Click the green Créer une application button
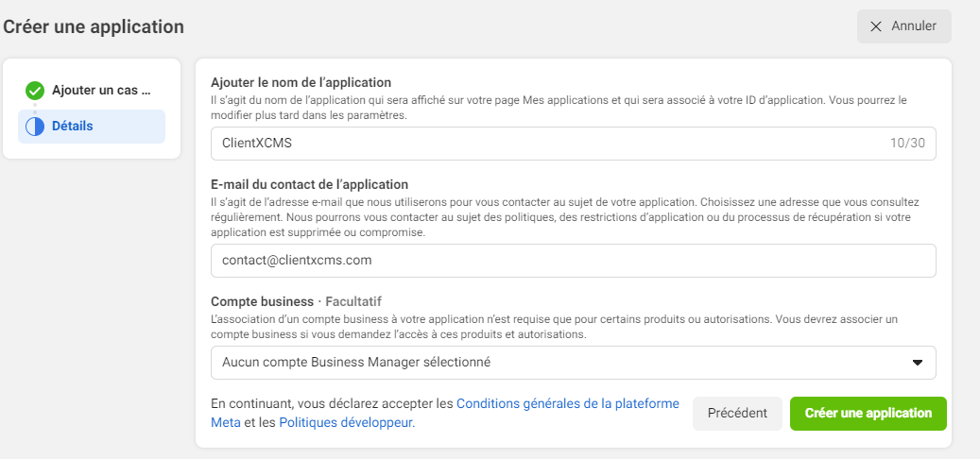 coord(868,414)
